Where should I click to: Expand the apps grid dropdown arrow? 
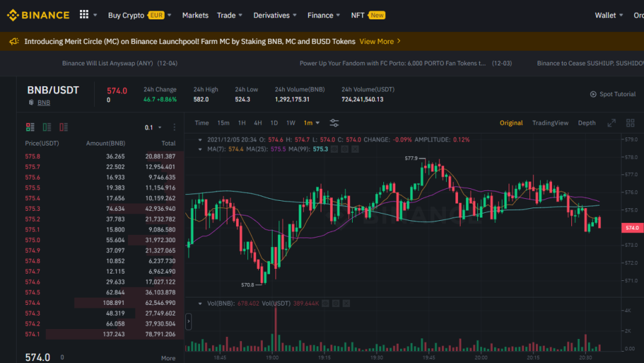pos(95,15)
